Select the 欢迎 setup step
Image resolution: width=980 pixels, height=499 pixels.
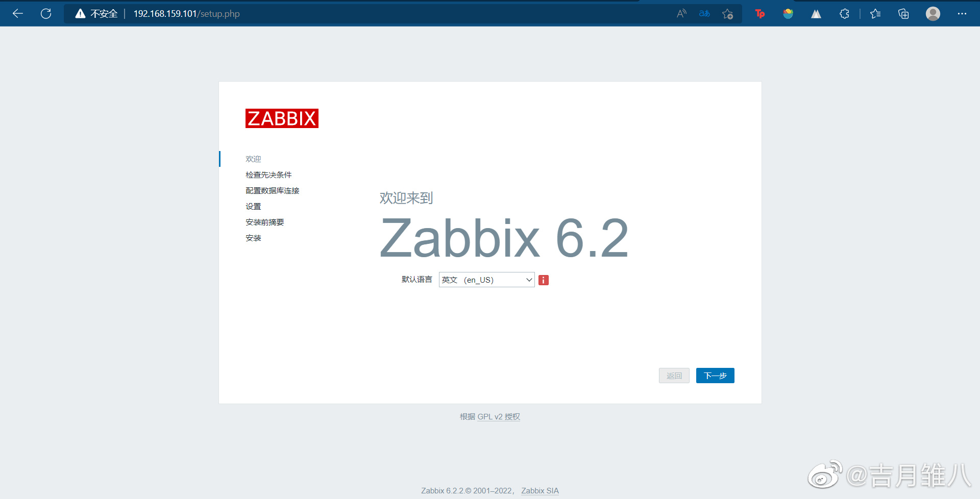pos(253,159)
